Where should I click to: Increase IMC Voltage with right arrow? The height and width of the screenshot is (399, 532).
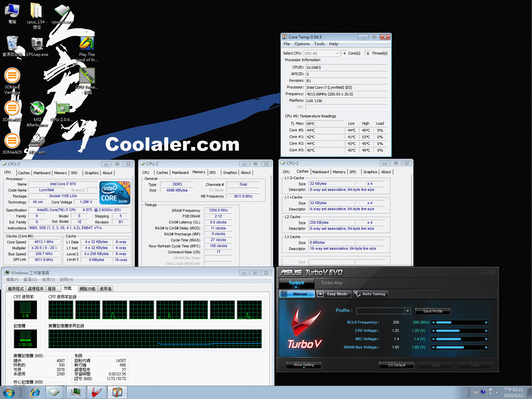pyautogui.click(x=486, y=339)
